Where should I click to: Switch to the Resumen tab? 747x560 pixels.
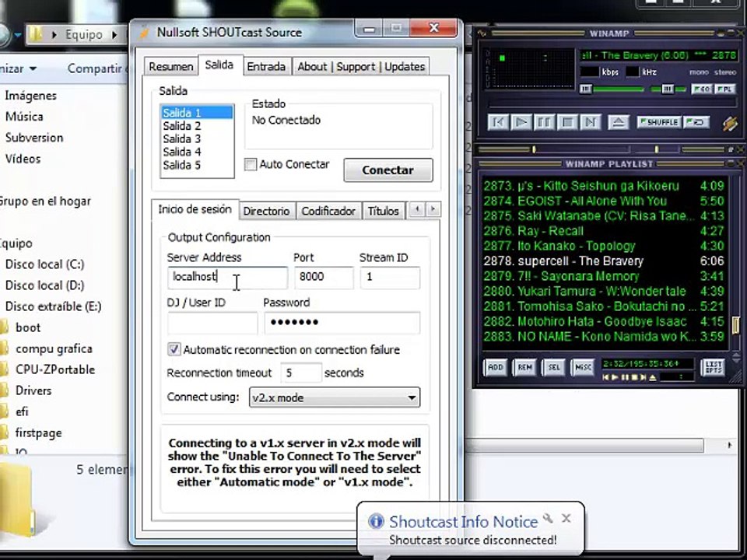pyautogui.click(x=171, y=67)
